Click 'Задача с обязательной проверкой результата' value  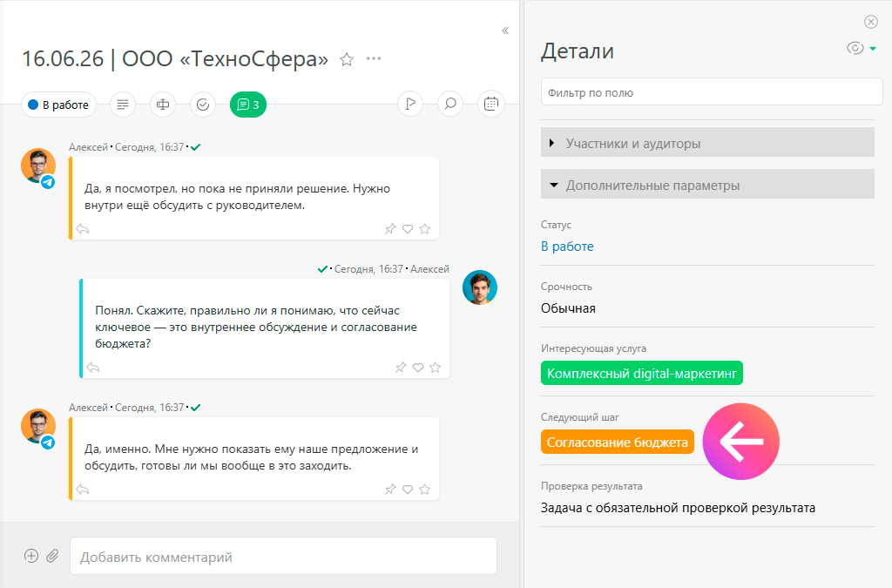pos(678,508)
